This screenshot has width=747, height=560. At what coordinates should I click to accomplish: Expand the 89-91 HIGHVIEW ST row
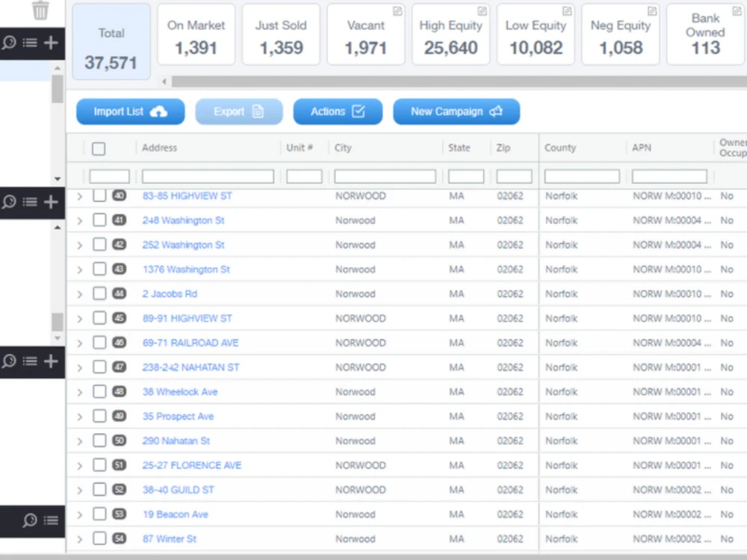80,319
